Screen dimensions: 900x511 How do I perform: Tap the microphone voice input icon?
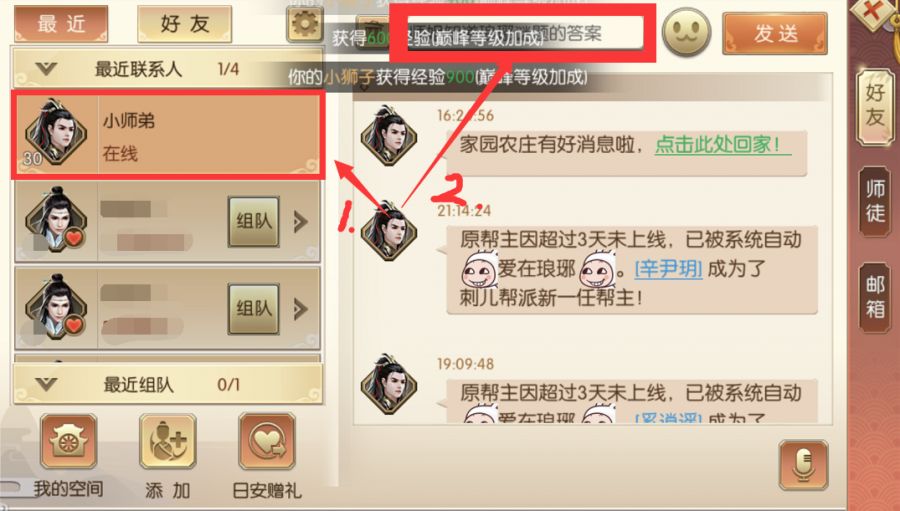pos(804,464)
